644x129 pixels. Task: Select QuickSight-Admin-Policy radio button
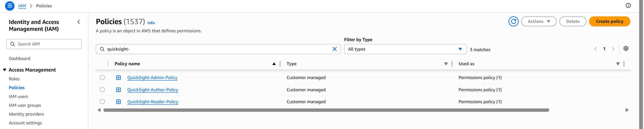[102, 77]
